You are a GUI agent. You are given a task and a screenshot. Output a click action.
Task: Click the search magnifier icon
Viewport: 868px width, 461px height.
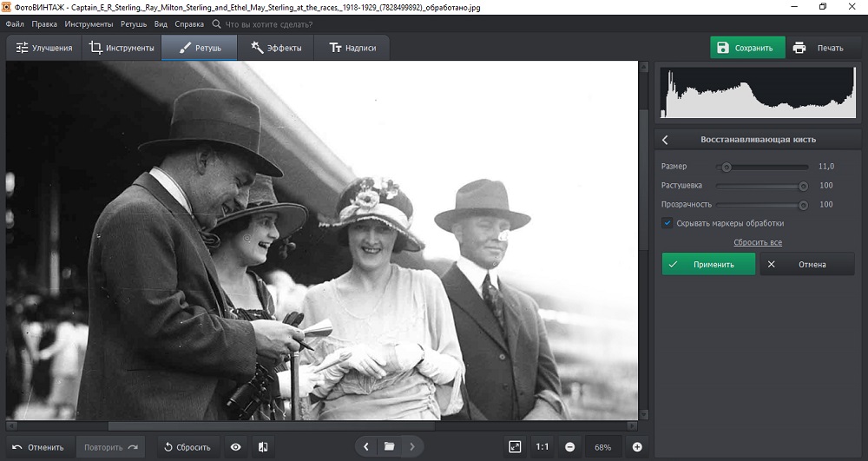[x=216, y=24]
